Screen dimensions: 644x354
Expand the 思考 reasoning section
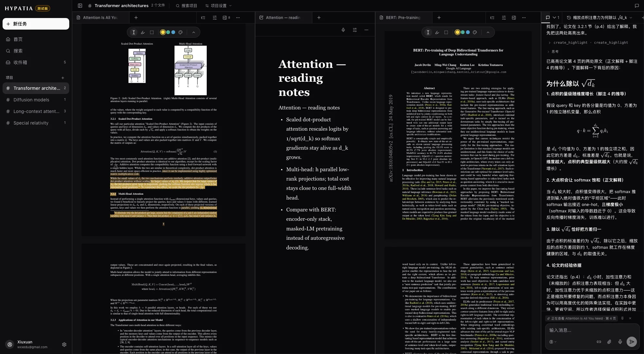(553, 51)
